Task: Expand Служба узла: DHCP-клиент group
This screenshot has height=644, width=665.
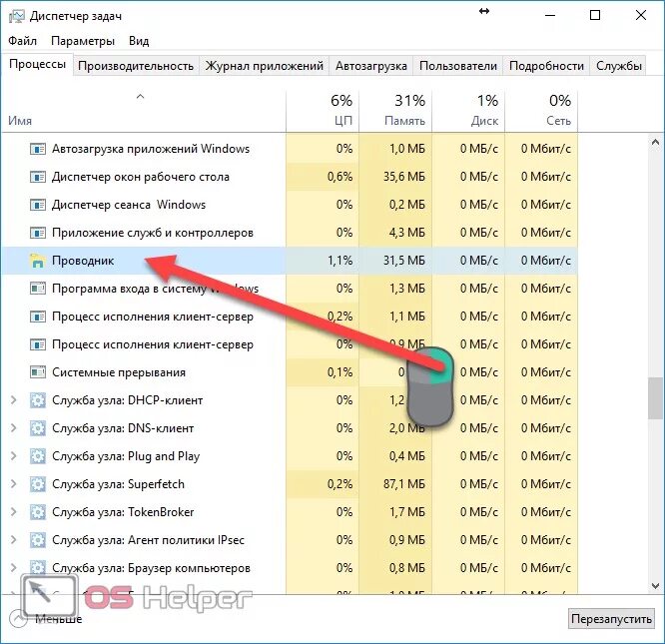Action: tap(14, 399)
